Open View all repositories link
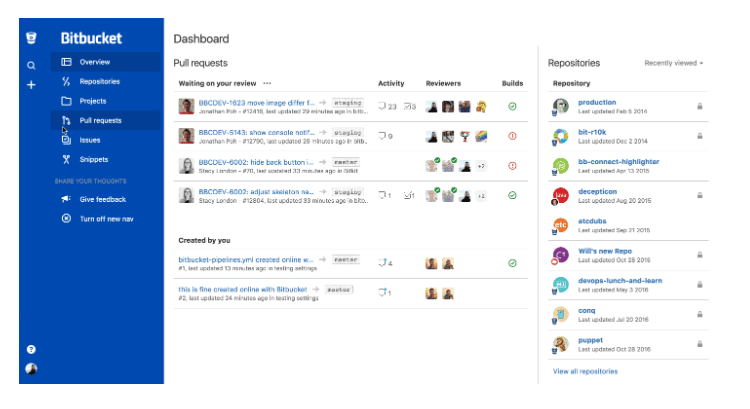The image size is (750, 409). point(585,371)
